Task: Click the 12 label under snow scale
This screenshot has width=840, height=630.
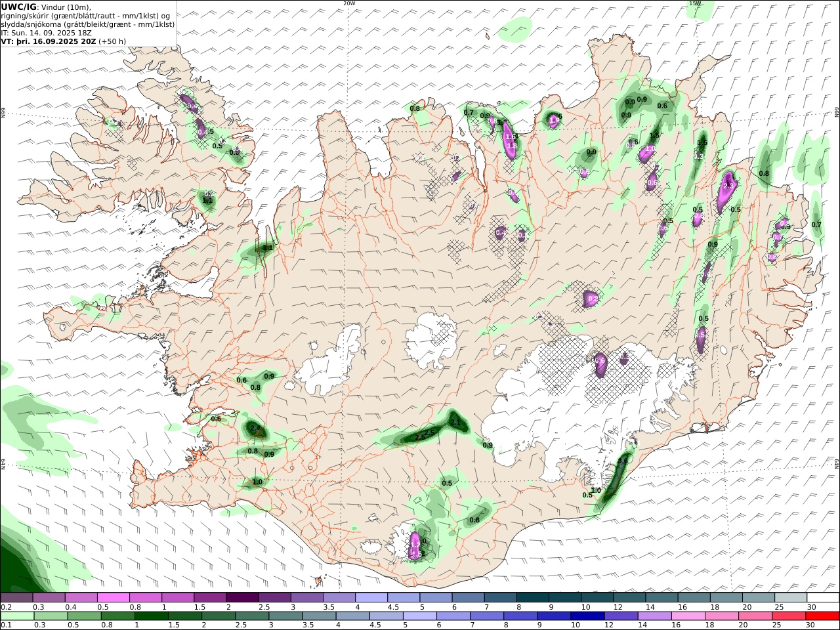Action: (x=617, y=607)
